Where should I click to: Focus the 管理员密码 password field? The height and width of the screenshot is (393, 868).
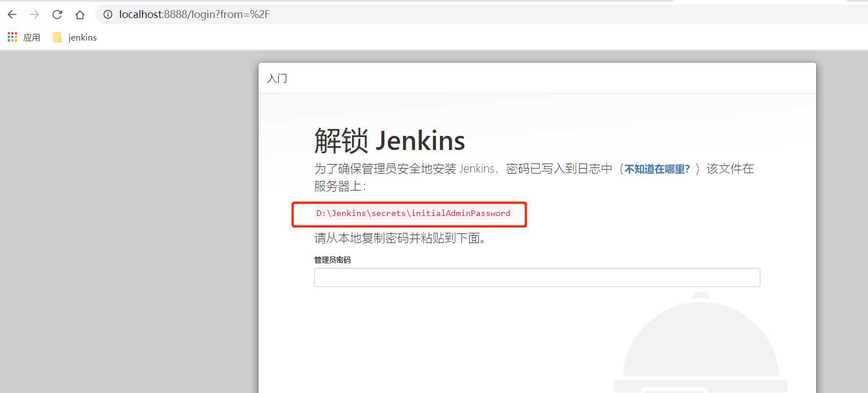click(537, 277)
